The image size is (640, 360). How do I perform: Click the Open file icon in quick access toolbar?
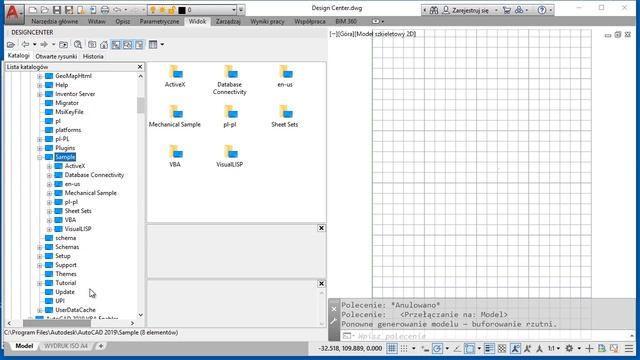click(x=44, y=10)
